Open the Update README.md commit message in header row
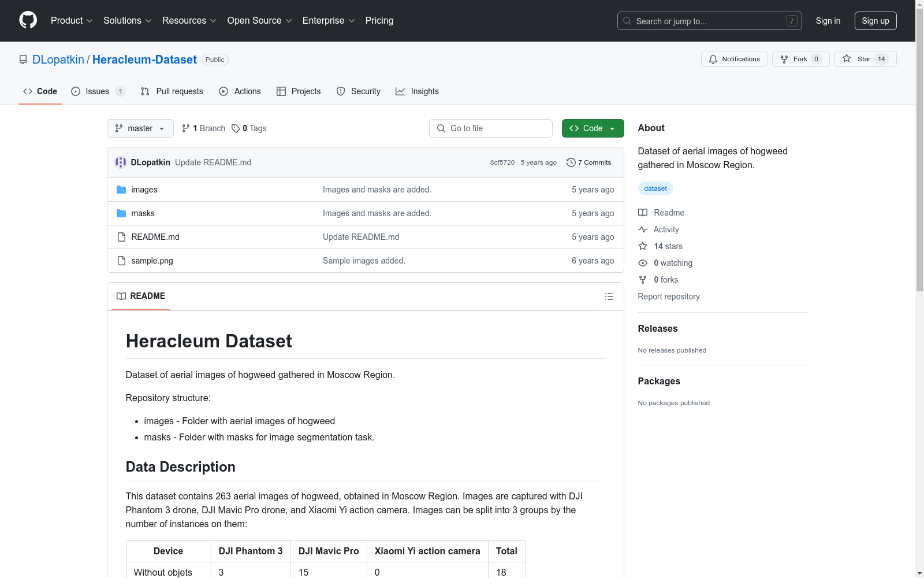 pos(213,162)
